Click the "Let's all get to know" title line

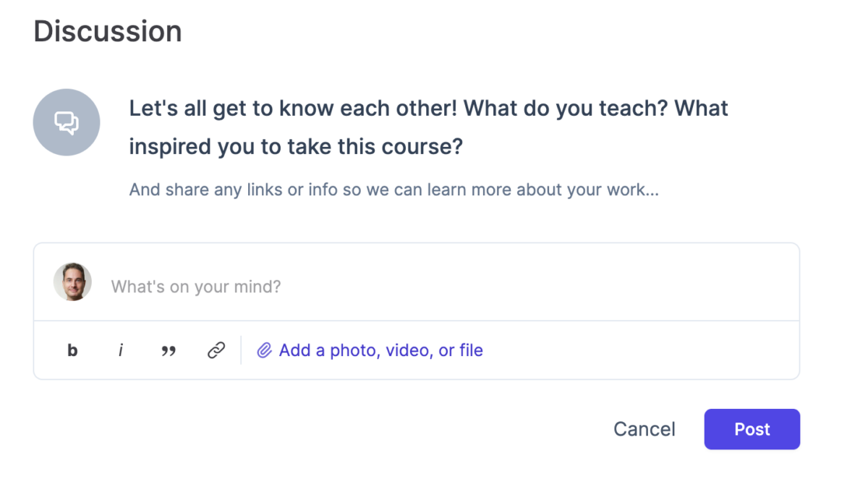[428, 109]
